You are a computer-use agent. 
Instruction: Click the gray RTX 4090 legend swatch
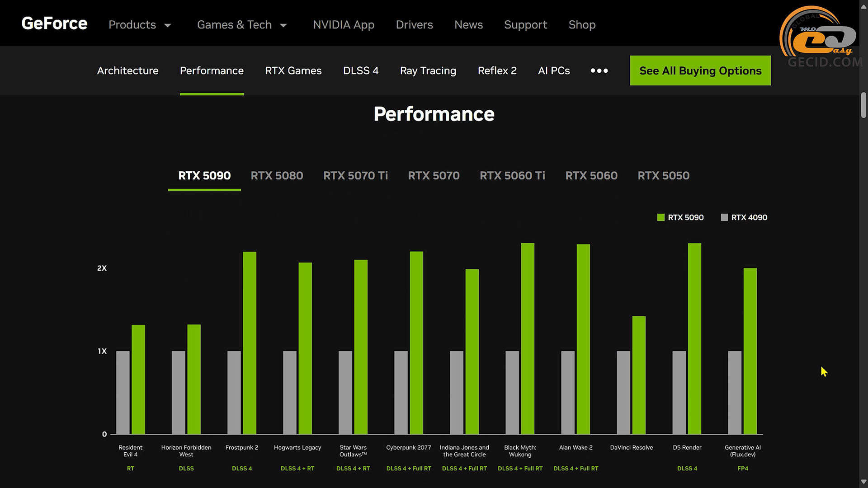(x=724, y=217)
